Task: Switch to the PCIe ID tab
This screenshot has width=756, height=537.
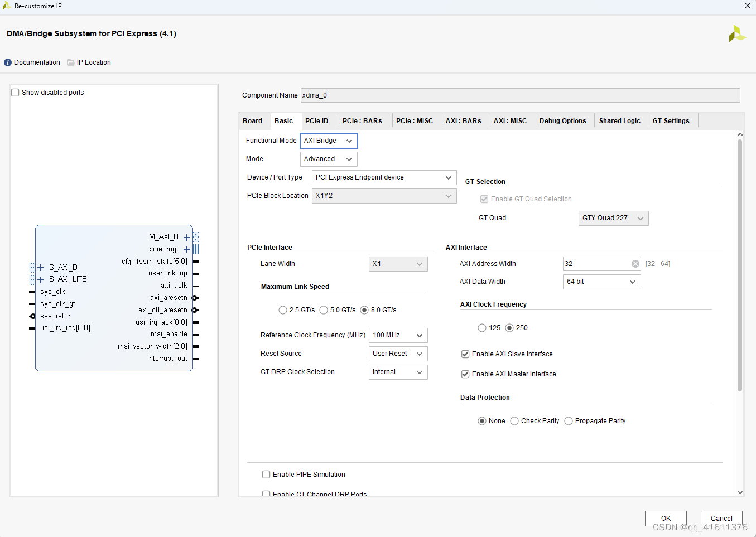Action: [316, 121]
